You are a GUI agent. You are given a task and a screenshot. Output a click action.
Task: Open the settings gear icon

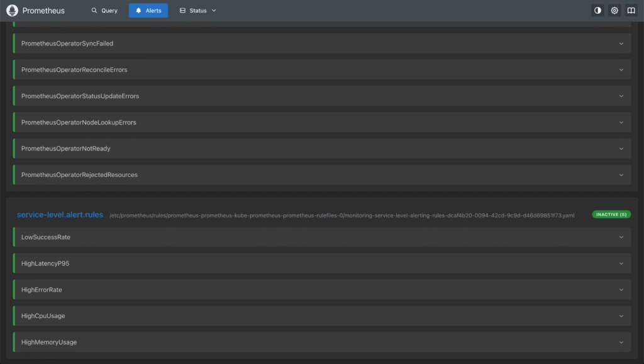click(614, 11)
